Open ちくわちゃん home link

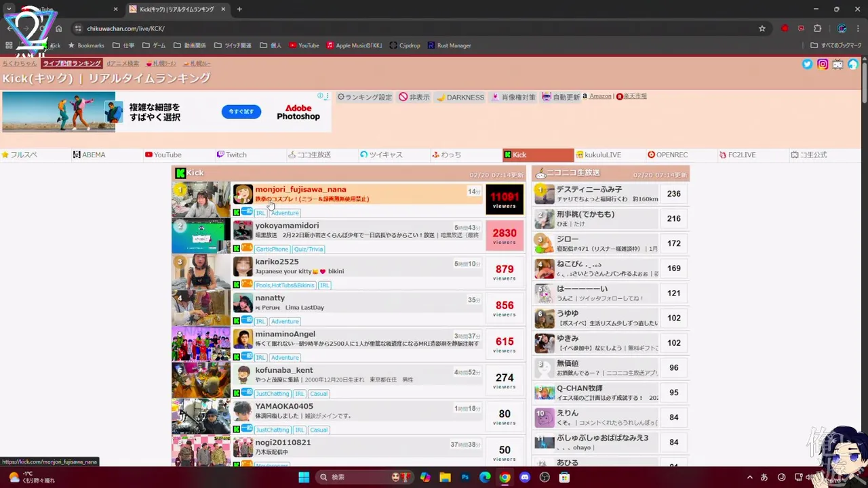click(18, 63)
